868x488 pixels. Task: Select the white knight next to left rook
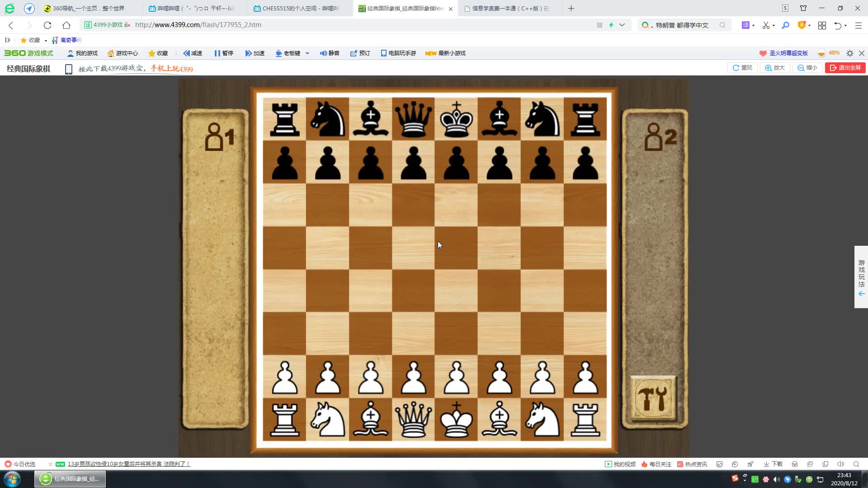(327, 420)
